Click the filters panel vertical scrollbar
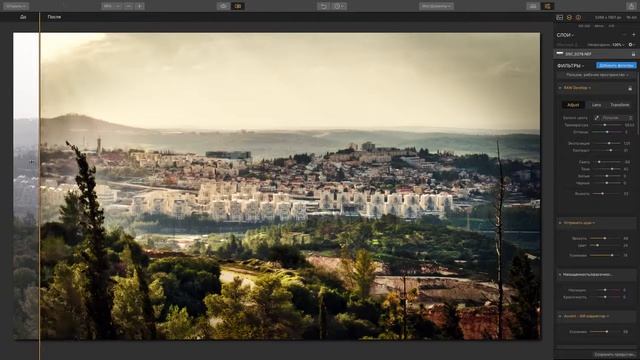 638,104
